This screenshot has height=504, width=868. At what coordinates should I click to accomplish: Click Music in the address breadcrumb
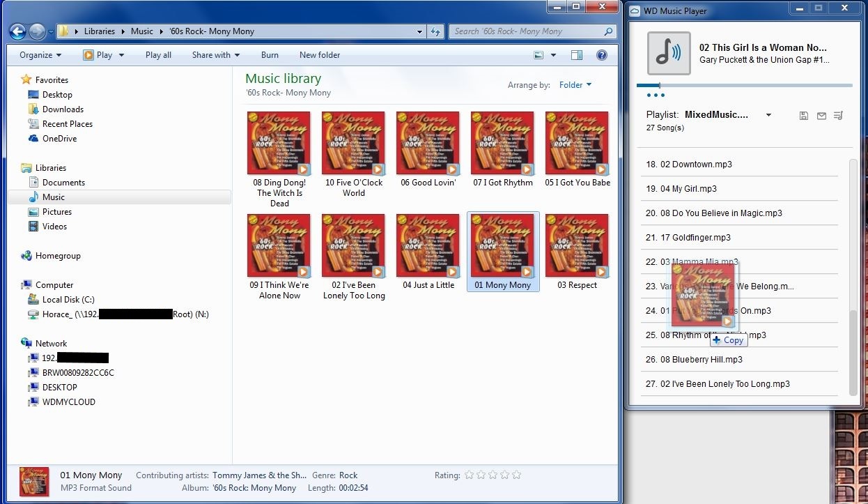(x=142, y=31)
